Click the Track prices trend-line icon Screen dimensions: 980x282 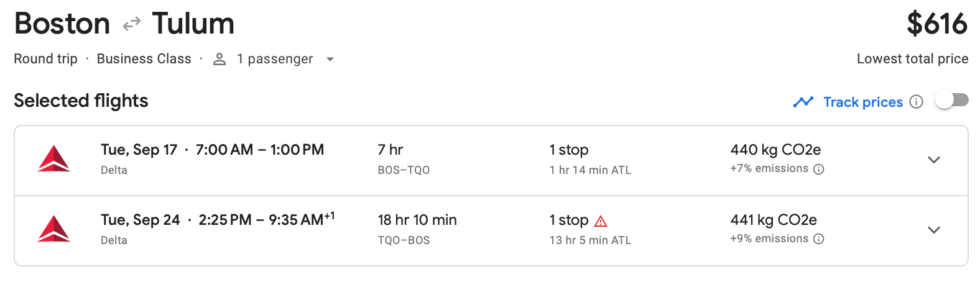803,102
